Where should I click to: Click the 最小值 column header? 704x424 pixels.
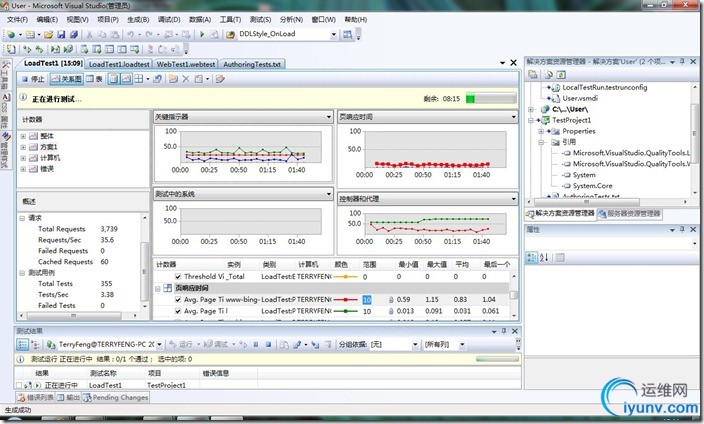408,265
